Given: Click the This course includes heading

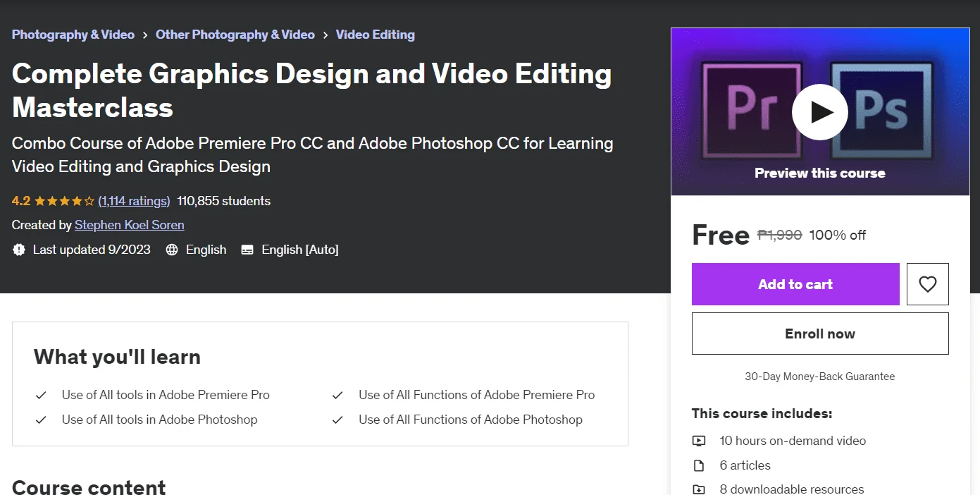Looking at the screenshot, I should (762, 413).
